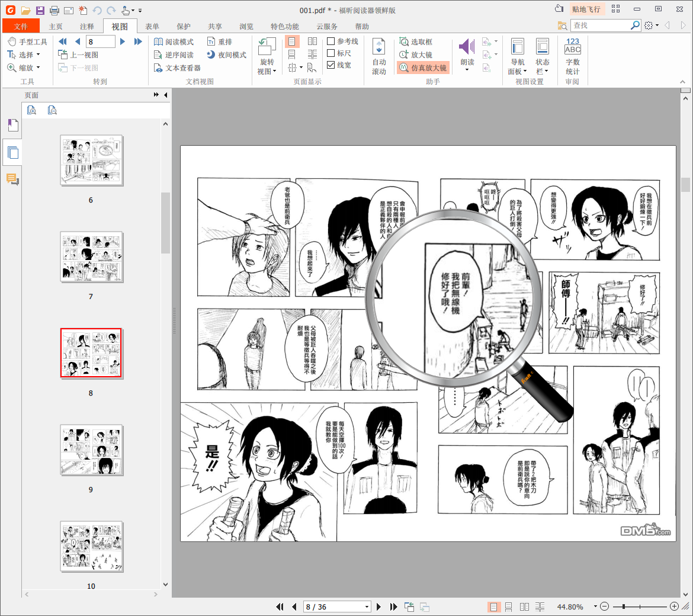Screen dimensions: 693x616
Task: Zoom out using the status bar minus button
Action: click(605, 607)
